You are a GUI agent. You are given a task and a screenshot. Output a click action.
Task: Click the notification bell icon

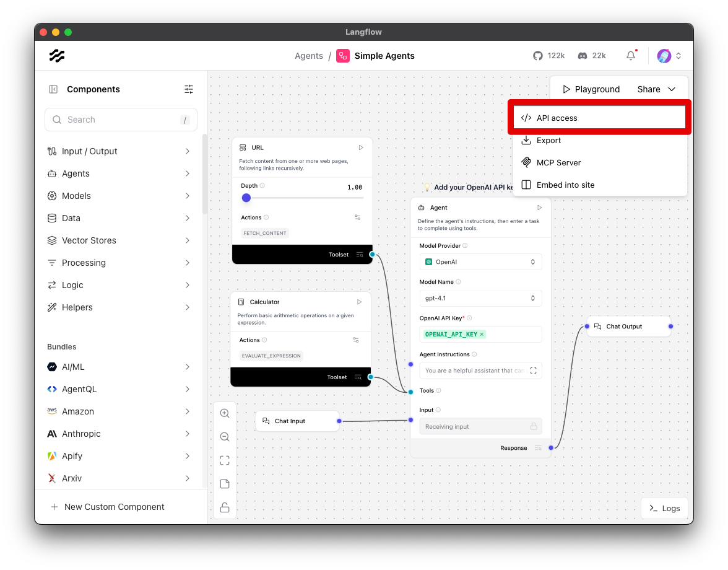pos(630,56)
